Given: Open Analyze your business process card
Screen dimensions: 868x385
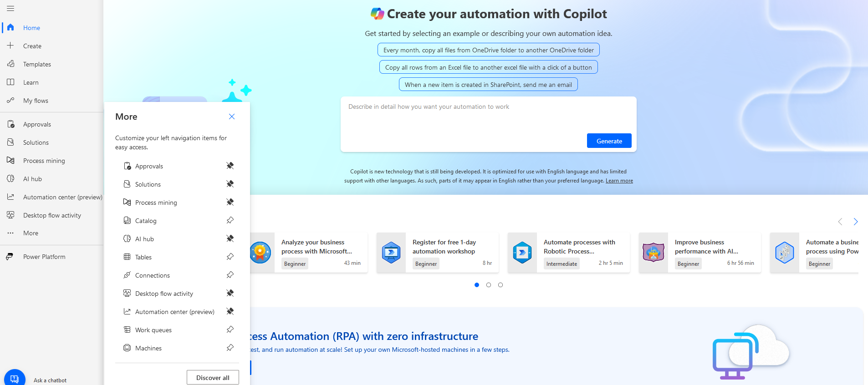Looking at the screenshot, I should click(x=309, y=253).
